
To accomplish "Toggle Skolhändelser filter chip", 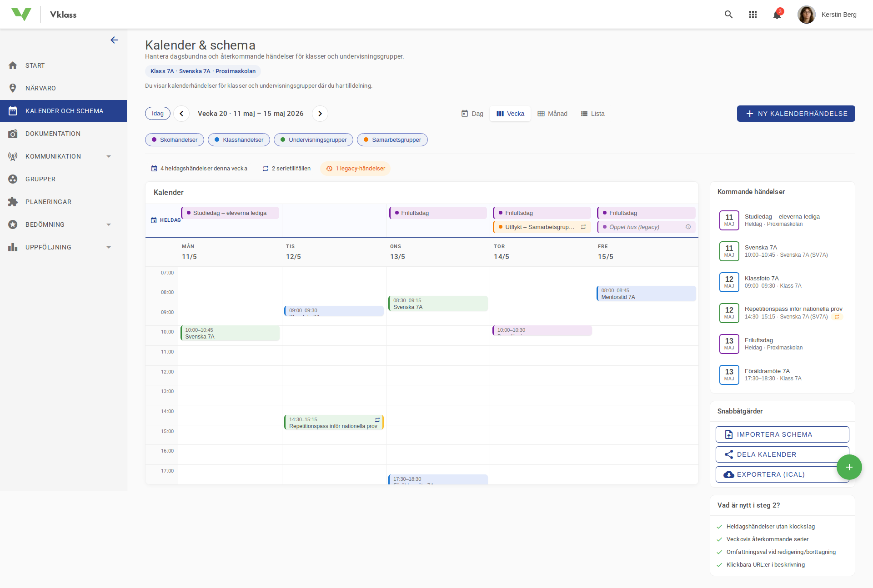I will point(174,140).
